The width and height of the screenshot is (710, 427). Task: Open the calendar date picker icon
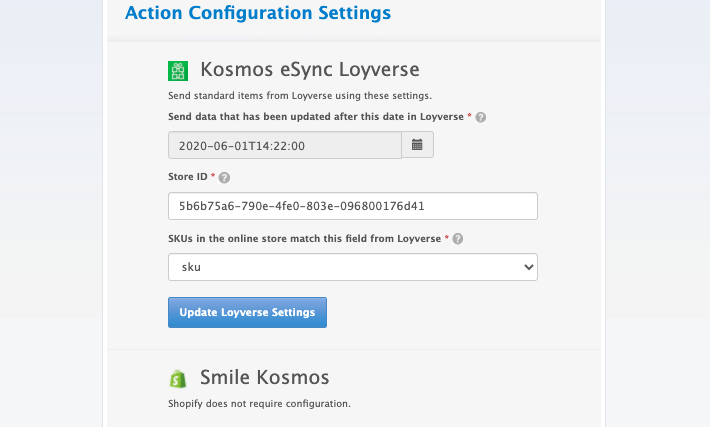pos(417,145)
